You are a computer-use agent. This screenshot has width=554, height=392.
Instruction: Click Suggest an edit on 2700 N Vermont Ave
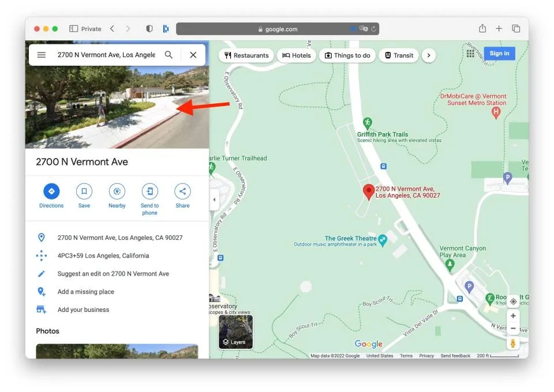[113, 274]
